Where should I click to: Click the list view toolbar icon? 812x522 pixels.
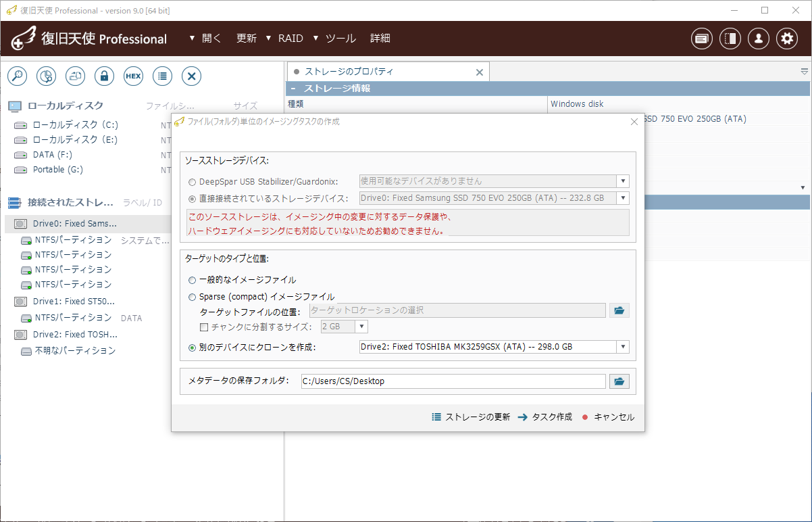[162, 76]
